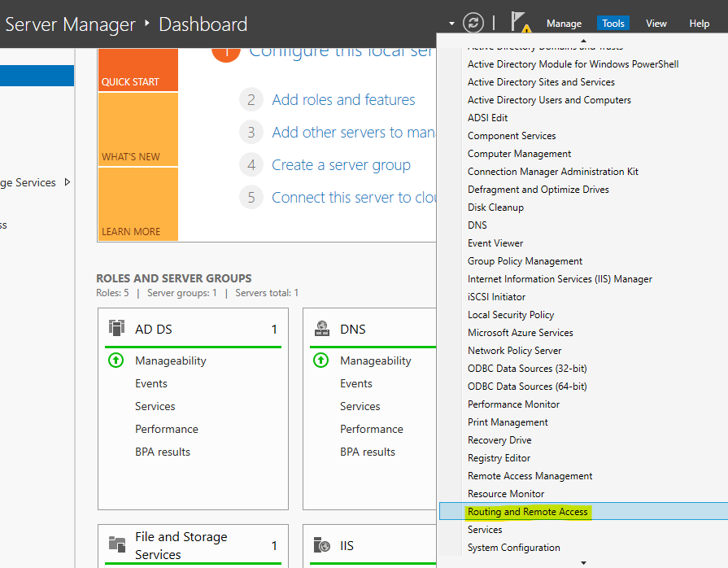The height and width of the screenshot is (568, 728).
Task: Click the refresh icon in the header
Action: (473, 23)
